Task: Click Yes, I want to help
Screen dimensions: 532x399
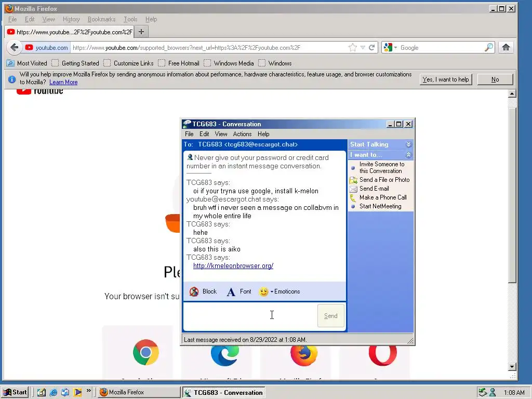Action: [446, 79]
